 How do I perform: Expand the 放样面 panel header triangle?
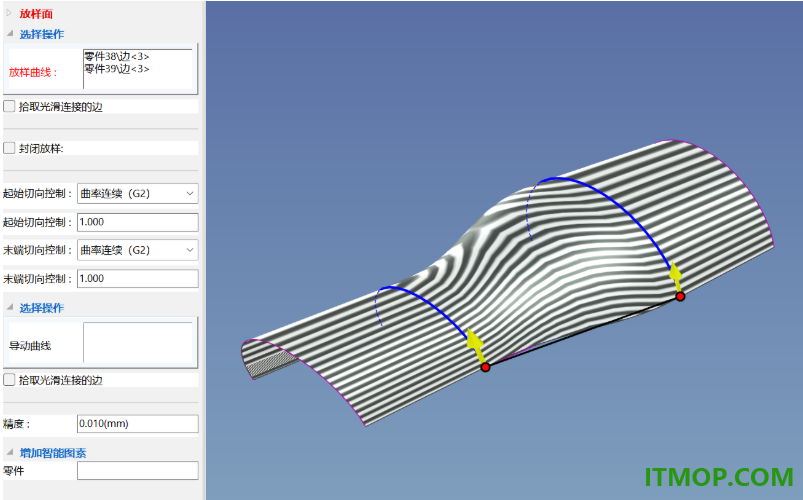(x=9, y=13)
